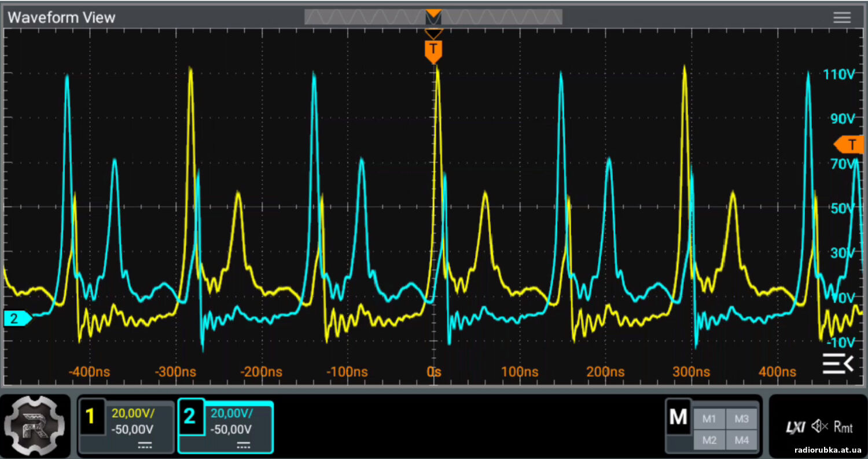This screenshot has width=868, height=459.
Task: Collapse the side panel with arrow icon
Action: point(837,364)
